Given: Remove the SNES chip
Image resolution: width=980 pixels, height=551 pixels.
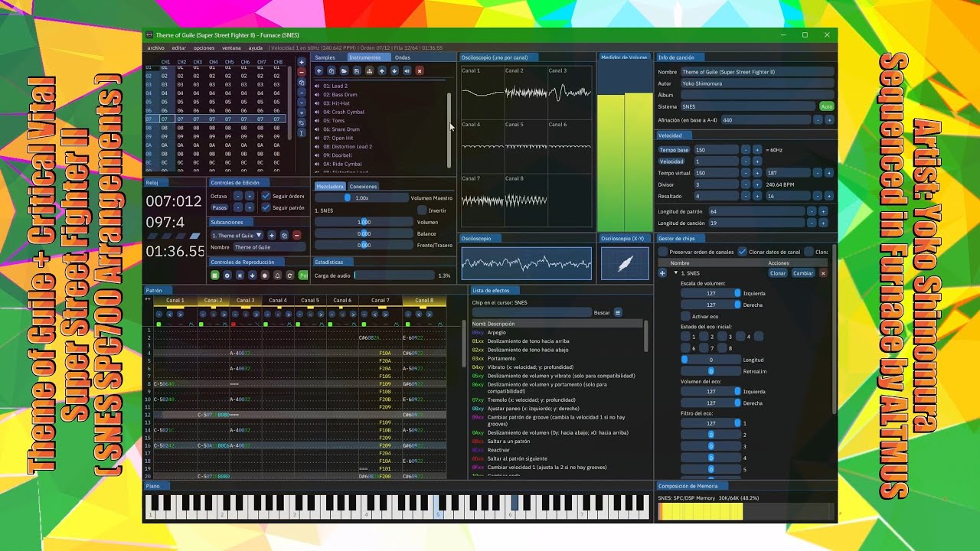Looking at the screenshot, I should [x=823, y=273].
